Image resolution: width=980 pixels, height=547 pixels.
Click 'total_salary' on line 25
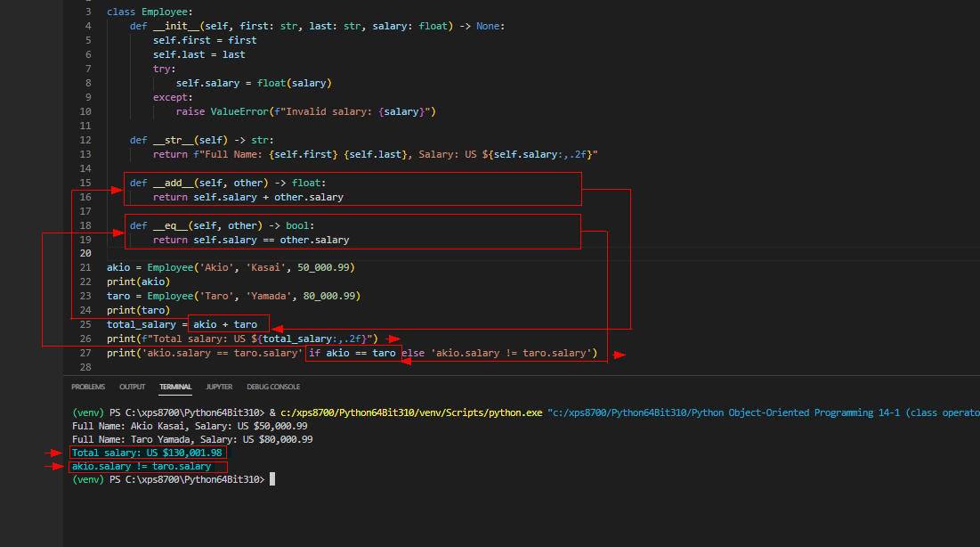tap(142, 325)
